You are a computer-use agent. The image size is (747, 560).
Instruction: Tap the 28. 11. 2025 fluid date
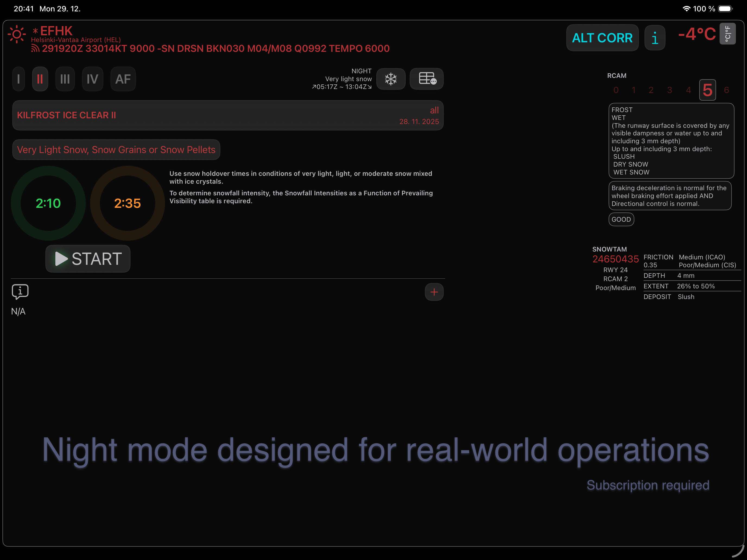[419, 122]
